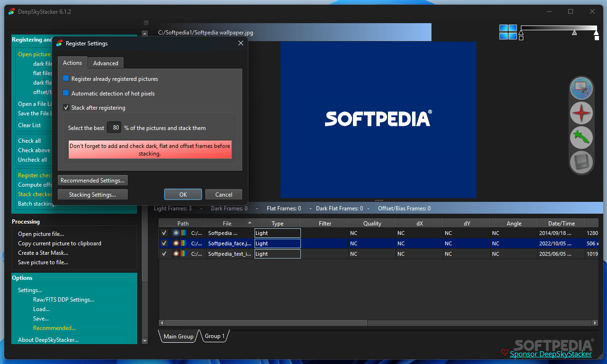The height and width of the screenshot is (364, 607).
Task: Enable Automatic detection of hot pixels
Action: (66, 93)
